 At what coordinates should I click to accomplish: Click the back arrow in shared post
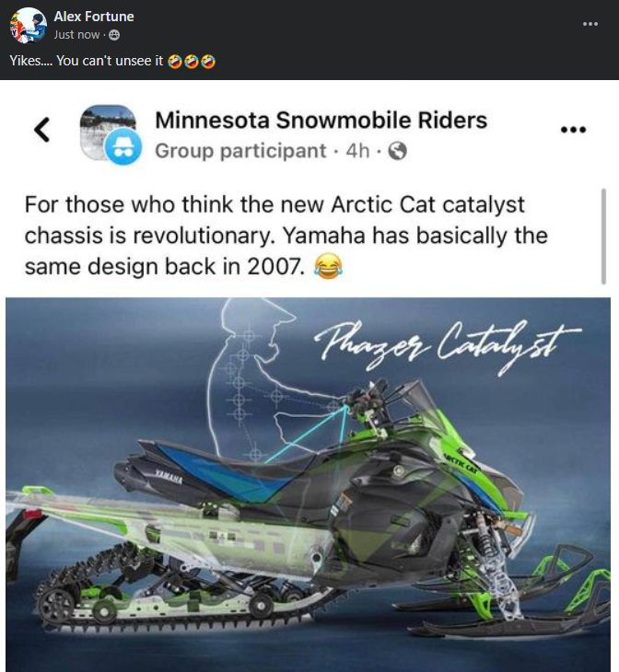point(42,130)
